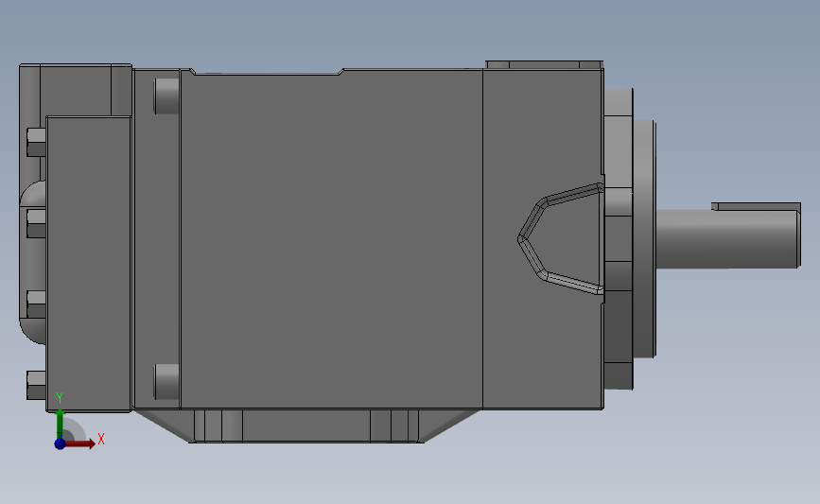Select the triangular loop feature on the housing
Viewport: 820px width, 504px height.
coord(561,238)
